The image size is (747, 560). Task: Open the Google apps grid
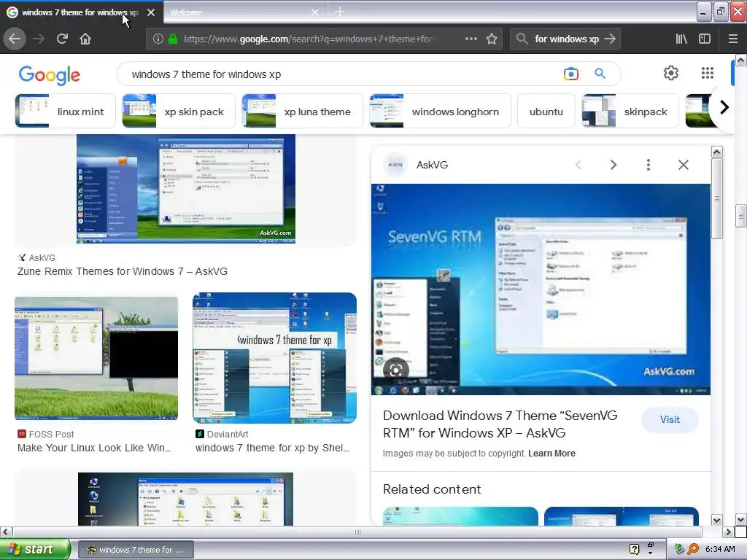[708, 73]
